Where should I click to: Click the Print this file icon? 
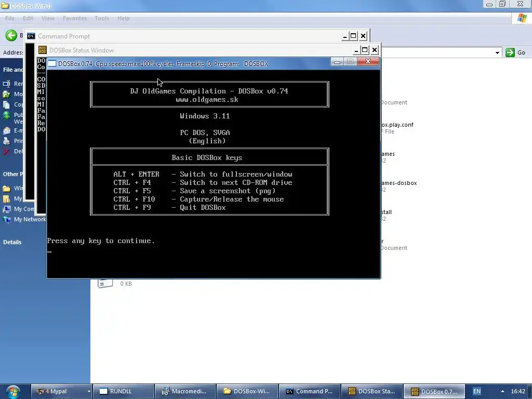tap(6, 141)
